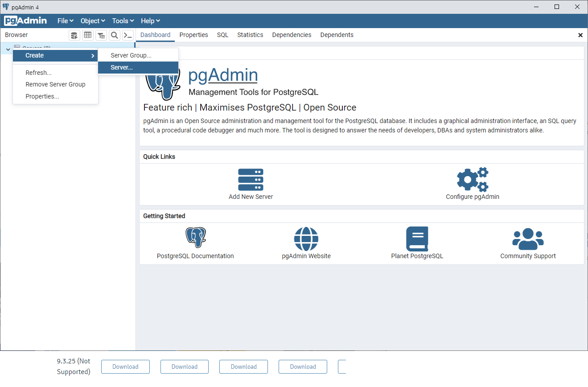This screenshot has height=387, width=588.
Task: Switch to the Dependents tab
Action: point(337,35)
